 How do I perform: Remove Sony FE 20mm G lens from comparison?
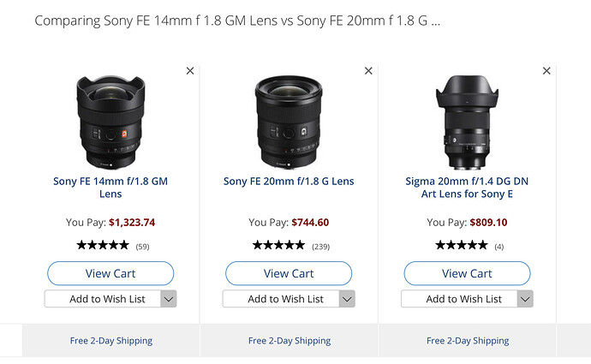368,70
